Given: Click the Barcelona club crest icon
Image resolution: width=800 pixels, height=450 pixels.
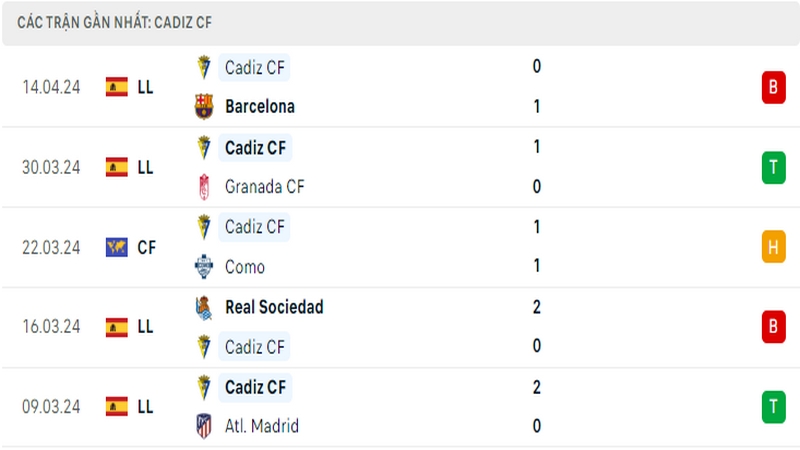Looking at the screenshot, I should (204, 107).
